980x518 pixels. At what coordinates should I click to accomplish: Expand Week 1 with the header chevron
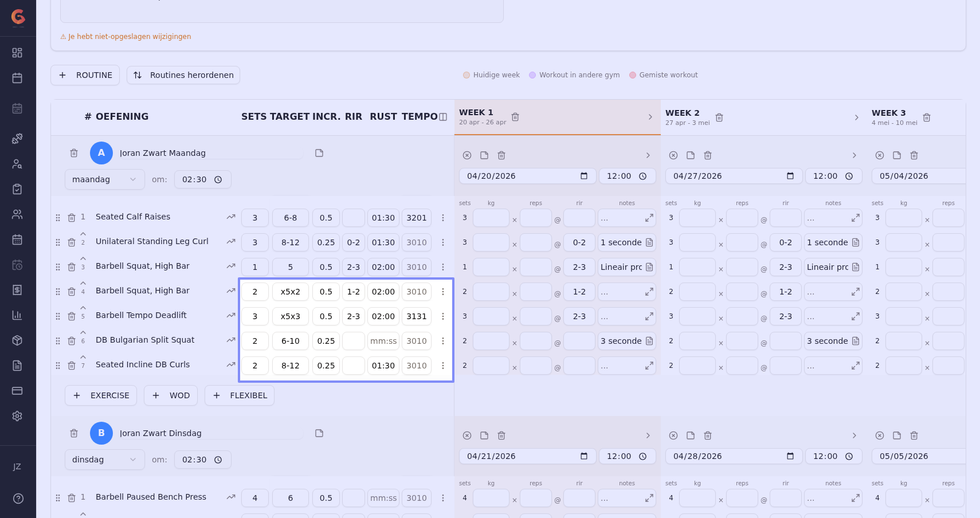click(650, 117)
